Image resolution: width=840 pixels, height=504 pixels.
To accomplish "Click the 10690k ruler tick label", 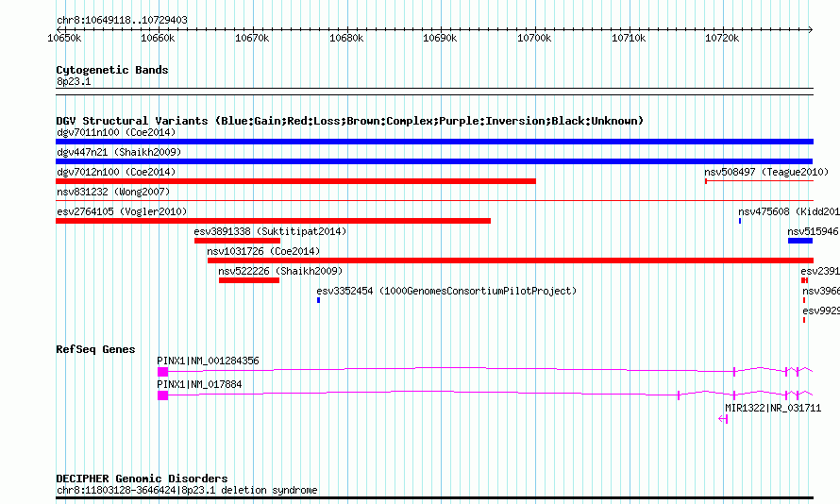I will click(441, 38).
